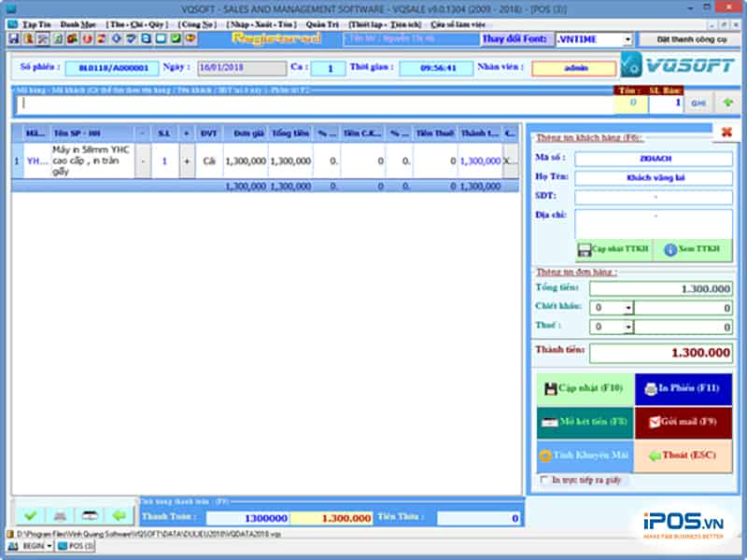Image resolution: width=747 pixels, height=560 pixels.
Task: Click the In Phiếu (F11) button
Action: point(684,388)
